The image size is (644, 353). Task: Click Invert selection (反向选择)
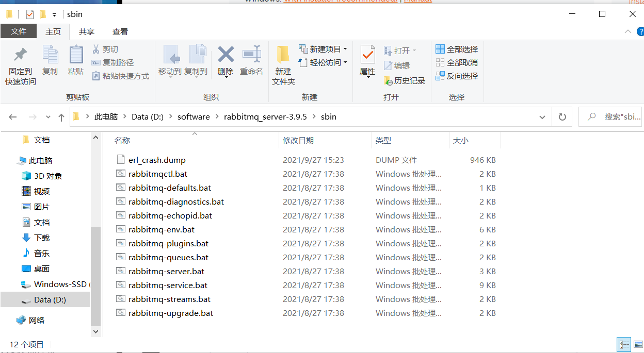(x=457, y=76)
